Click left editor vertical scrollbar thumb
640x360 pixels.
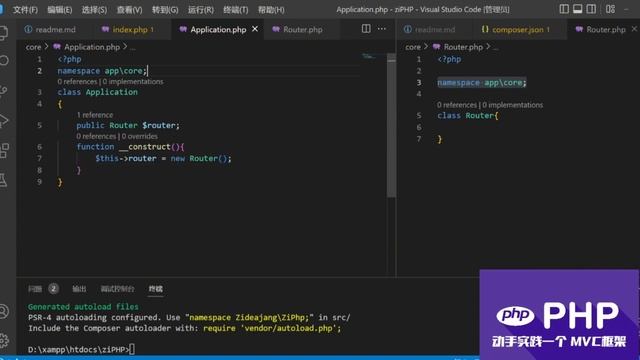click(391, 126)
